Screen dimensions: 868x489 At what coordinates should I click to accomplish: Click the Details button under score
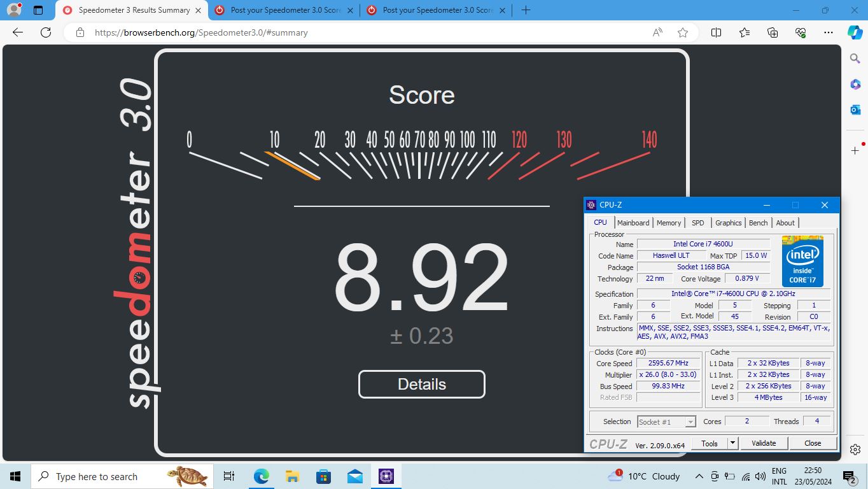pyautogui.click(x=422, y=384)
